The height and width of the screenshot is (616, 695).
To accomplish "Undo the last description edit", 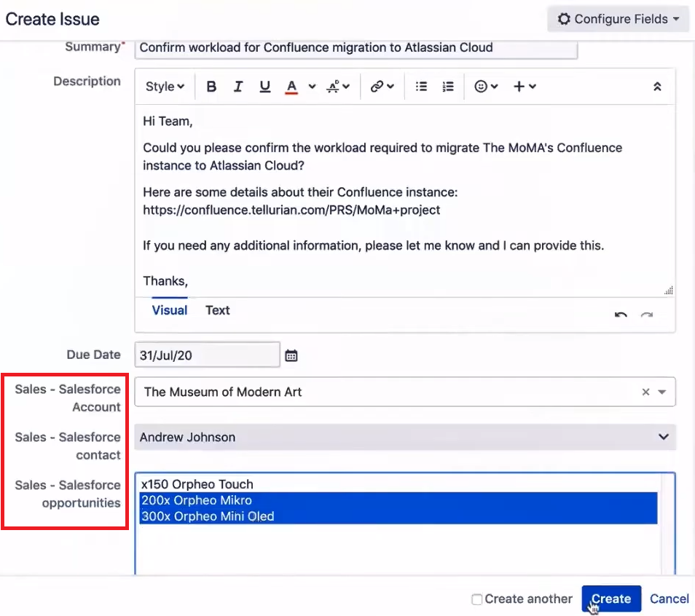I will click(x=621, y=315).
